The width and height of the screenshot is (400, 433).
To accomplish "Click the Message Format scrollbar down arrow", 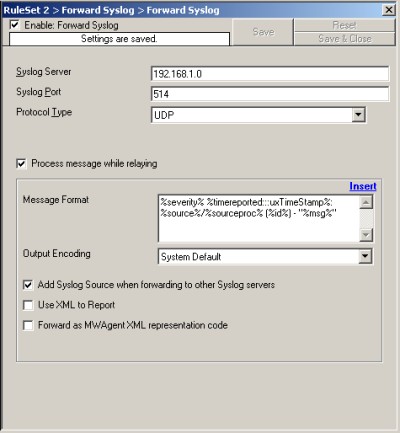I will (x=366, y=235).
